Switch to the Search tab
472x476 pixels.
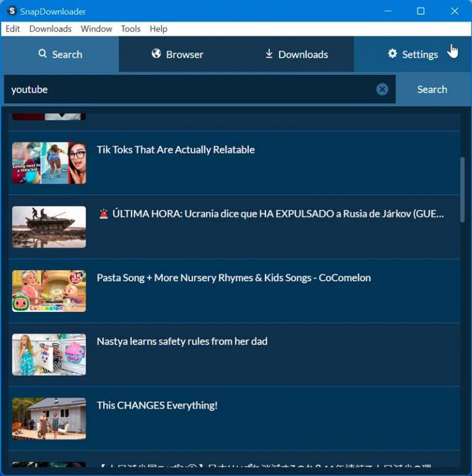click(x=60, y=54)
